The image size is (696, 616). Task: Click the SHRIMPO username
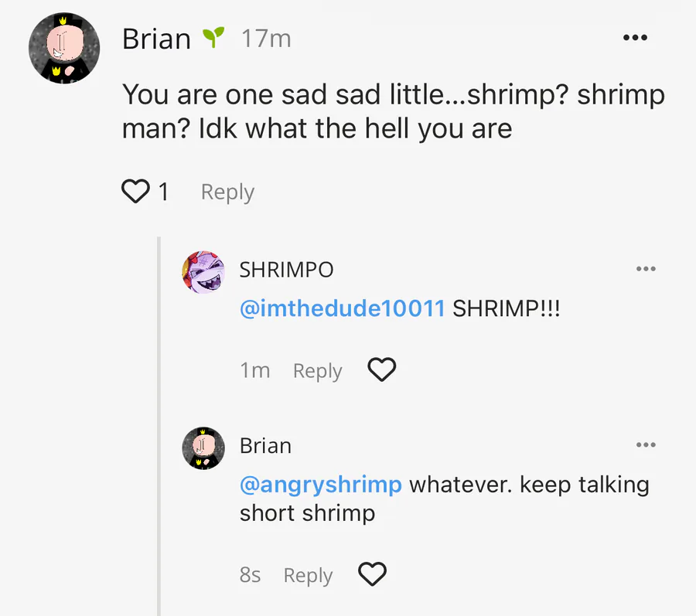point(286,270)
